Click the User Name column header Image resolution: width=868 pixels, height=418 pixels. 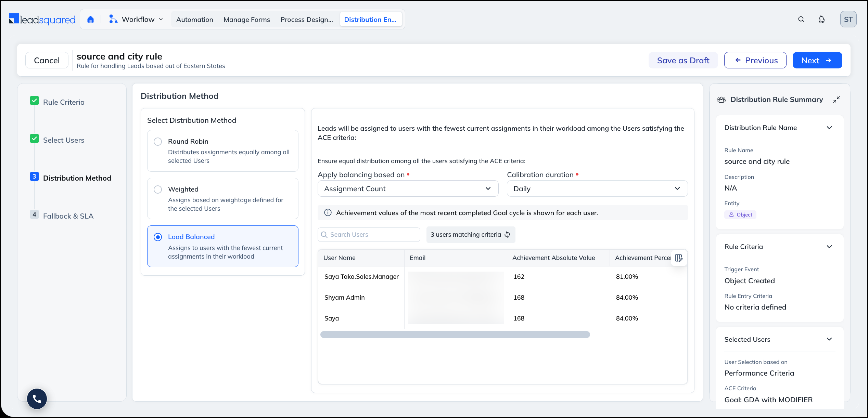pos(361,258)
